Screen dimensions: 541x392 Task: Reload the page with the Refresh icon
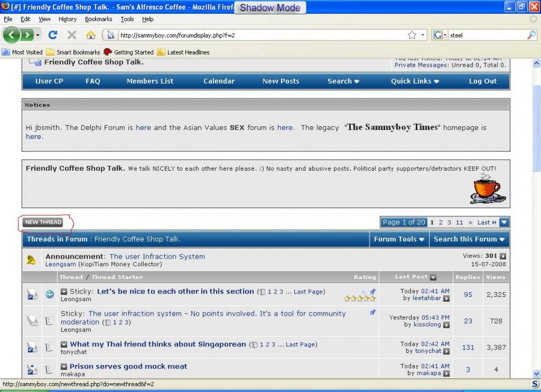pos(53,35)
